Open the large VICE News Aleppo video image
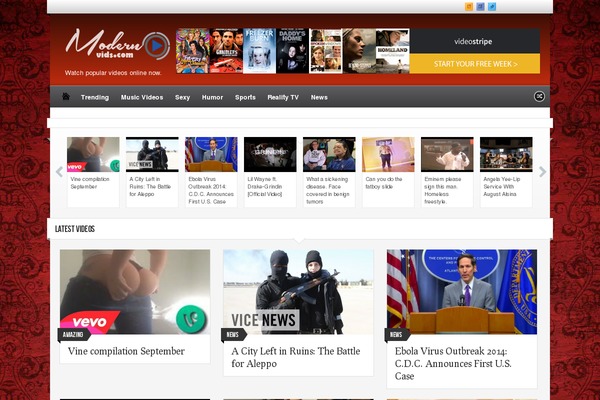 pyautogui.click(x=298, y=292)
